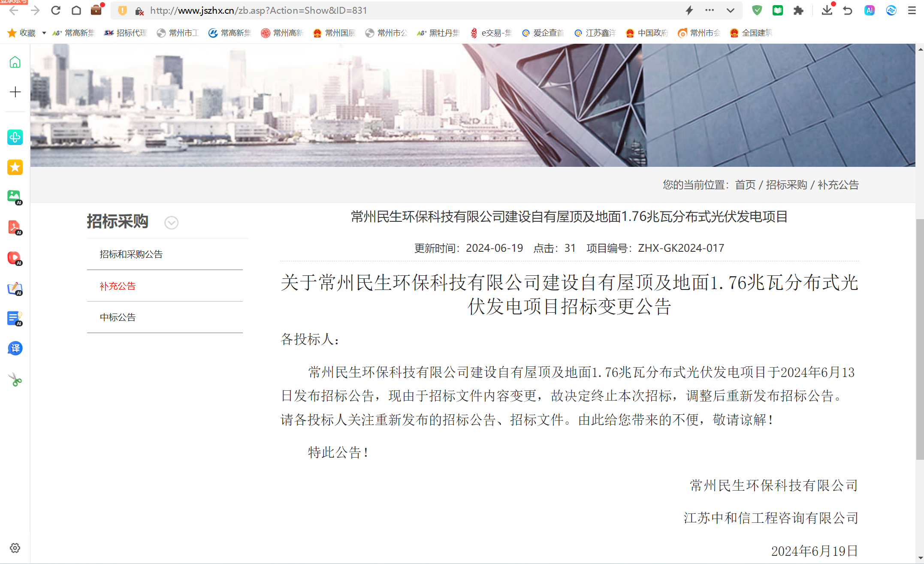Click 首页 in the breadcrumb

745,185
